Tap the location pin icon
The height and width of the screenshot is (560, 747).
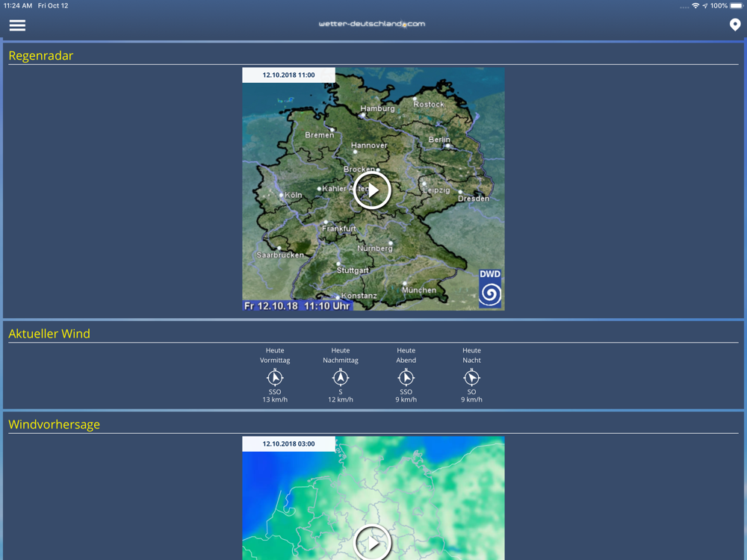click(735, 25)
